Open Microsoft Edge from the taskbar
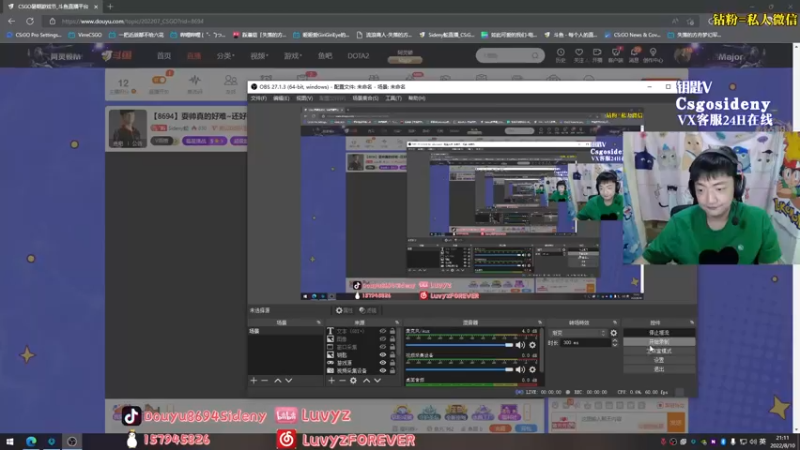Image resolution: width=800 pixels, height=450 pixels. [31, 441]
